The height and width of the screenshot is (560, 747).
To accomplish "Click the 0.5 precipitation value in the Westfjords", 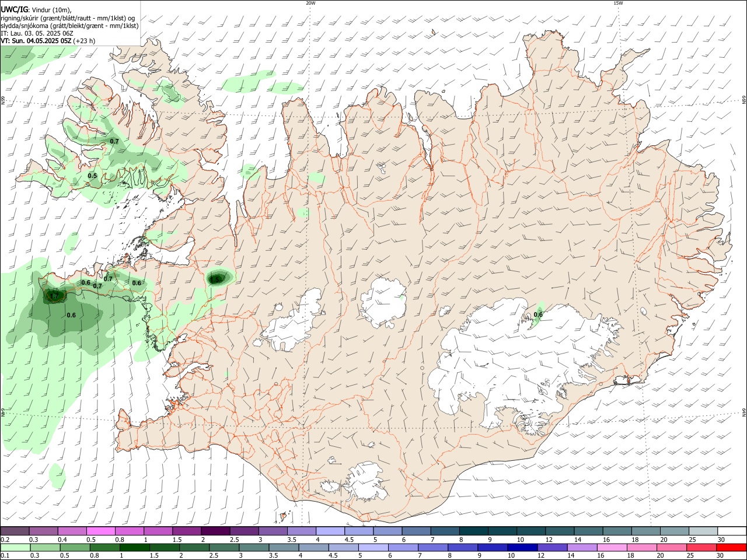I will (x=92, y=176).
